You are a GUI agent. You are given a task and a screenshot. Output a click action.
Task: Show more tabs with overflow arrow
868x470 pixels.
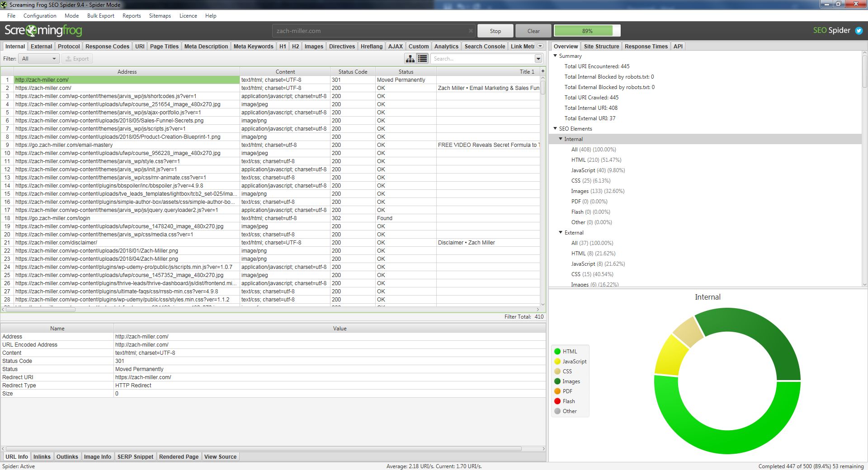click(540, 46)
